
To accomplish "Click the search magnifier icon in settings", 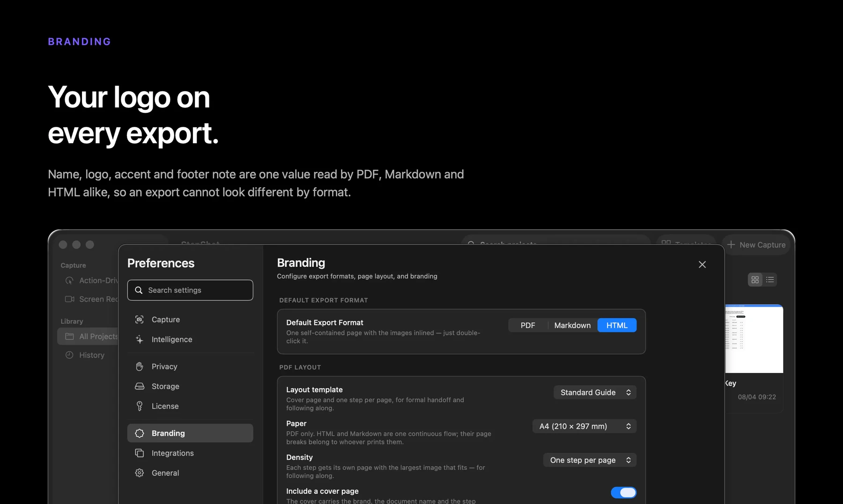I will point(139,290).
